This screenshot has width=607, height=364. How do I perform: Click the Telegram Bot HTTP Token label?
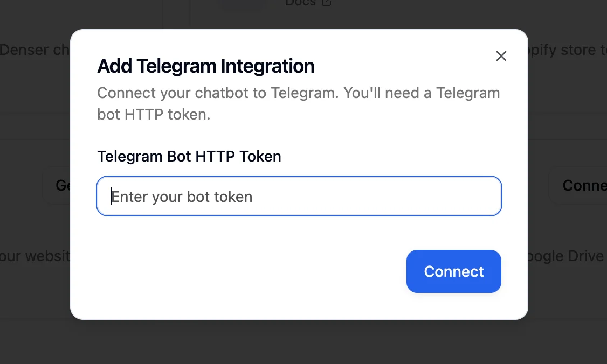tap(189, 156)
